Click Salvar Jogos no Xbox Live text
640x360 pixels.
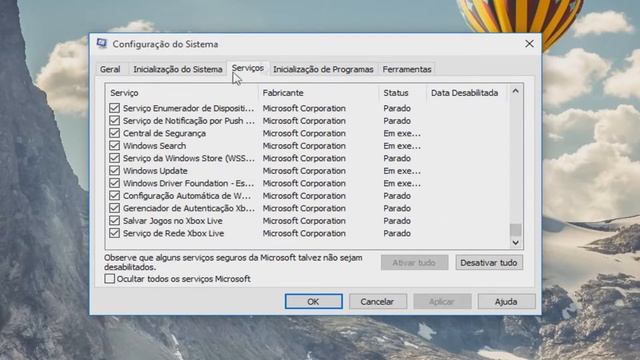pyautogui.click(x=173, y=221)
